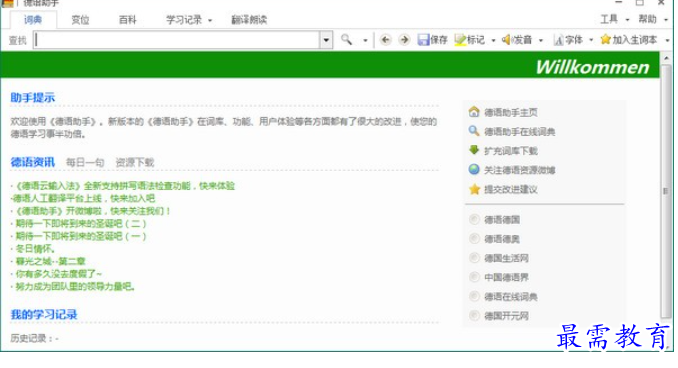Image resolution: width=678 pixels, height=368 pixels.
Task: Open news link 你有多久没去度假了~
Action: point(59,274)
